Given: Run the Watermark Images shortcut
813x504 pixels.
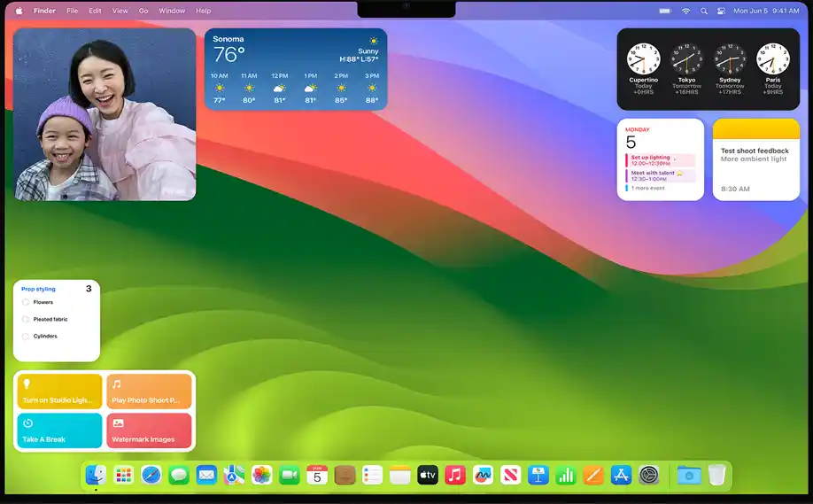Looking at the screenshot, I should pos(149,430).
